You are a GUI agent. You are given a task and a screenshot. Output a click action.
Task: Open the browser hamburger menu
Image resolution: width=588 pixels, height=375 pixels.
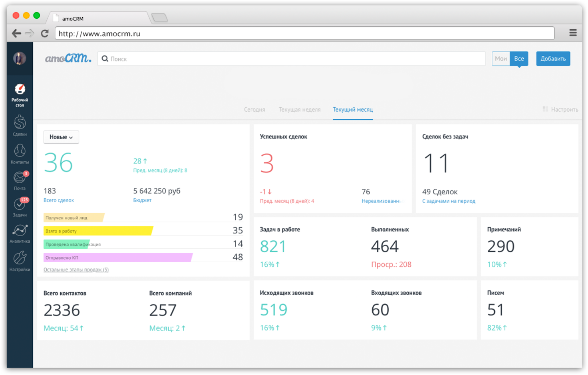573,33
